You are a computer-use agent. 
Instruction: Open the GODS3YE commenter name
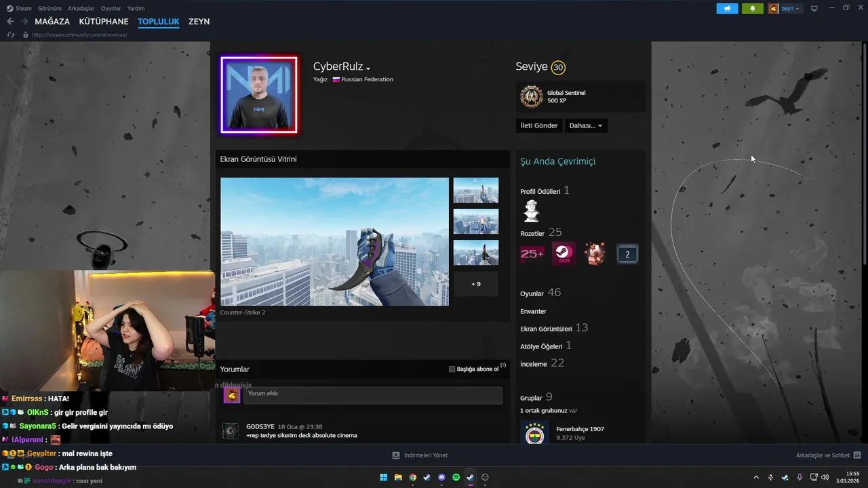260,427
